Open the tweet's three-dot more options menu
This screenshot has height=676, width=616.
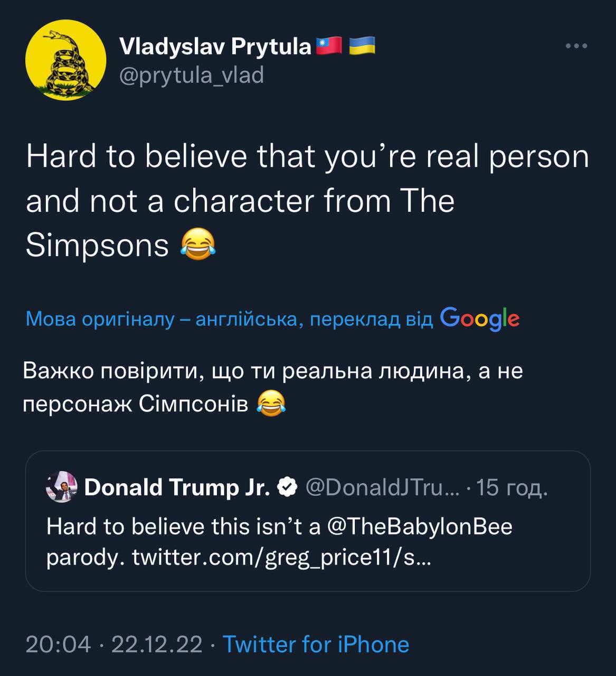click(576, 46)
